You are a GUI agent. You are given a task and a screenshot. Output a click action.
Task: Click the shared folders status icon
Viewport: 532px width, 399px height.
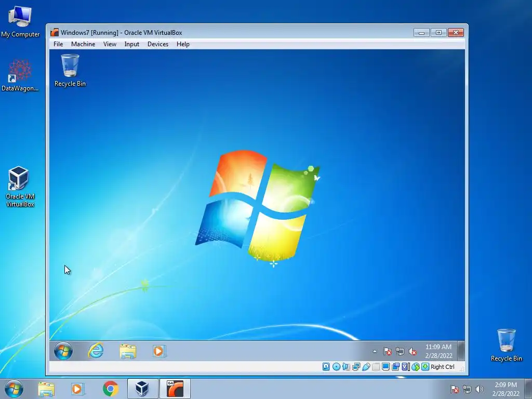[x=376, y=367]
